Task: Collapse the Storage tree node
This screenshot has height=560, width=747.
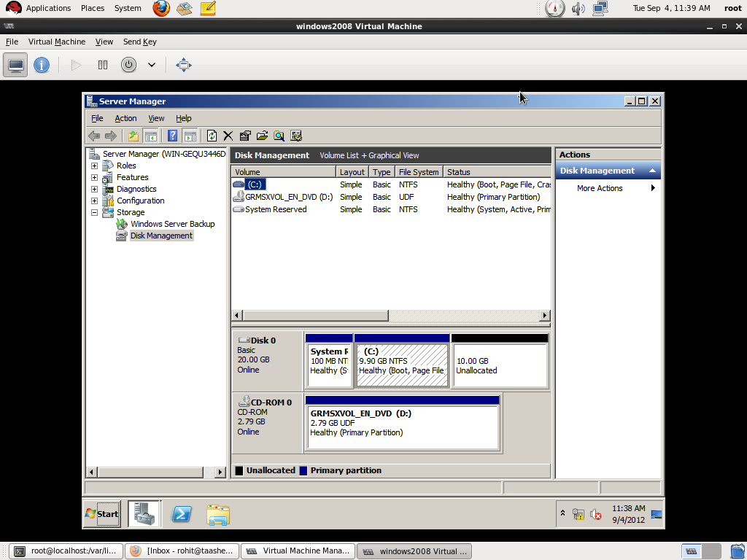Action: point(94,212)
